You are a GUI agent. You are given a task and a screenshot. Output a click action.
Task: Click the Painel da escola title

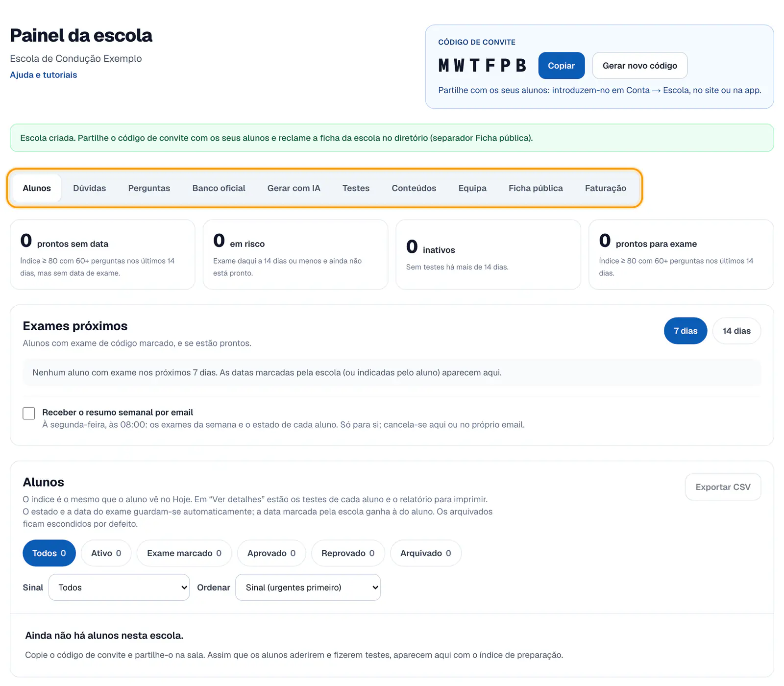point(81,35)
